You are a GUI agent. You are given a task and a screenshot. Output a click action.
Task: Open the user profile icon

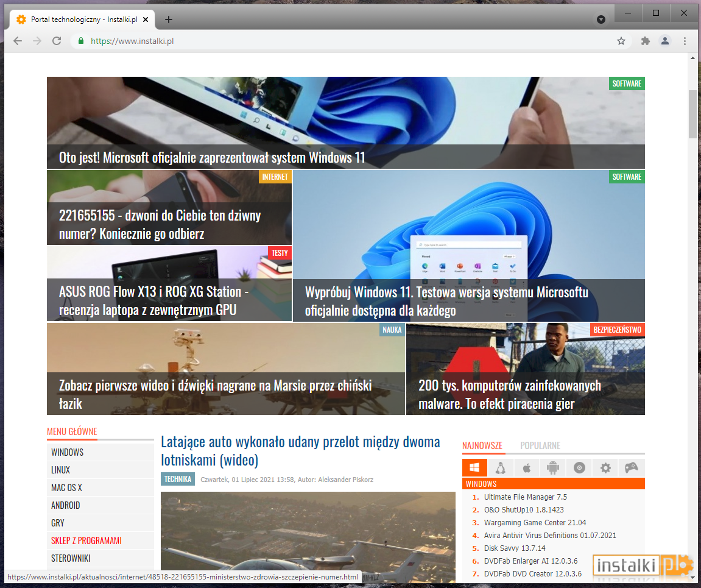coord(665,41)
